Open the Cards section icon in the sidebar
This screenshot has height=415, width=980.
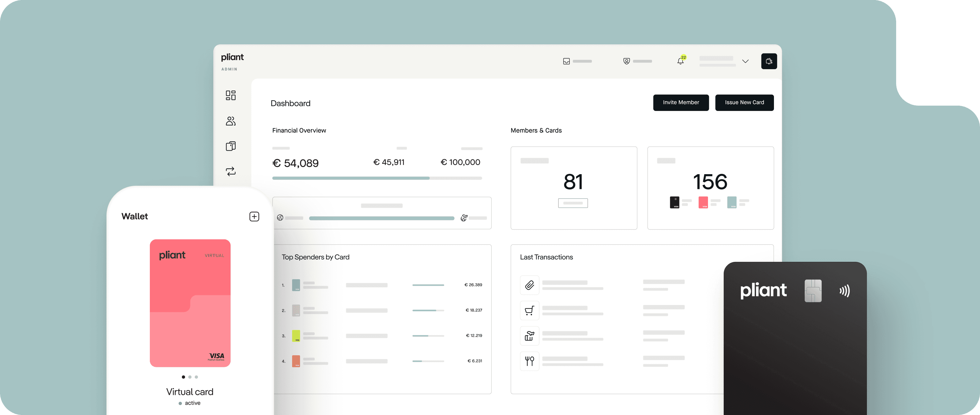(230, 146)
